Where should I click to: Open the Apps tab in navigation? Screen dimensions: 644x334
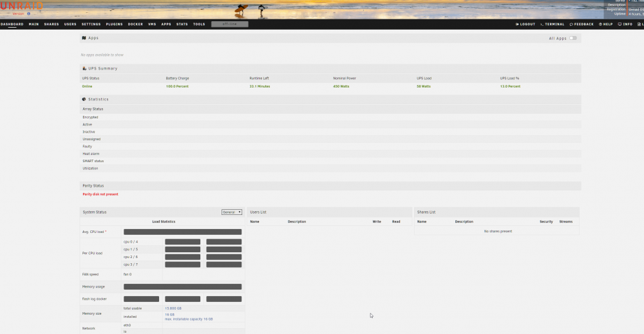point(166,24)
